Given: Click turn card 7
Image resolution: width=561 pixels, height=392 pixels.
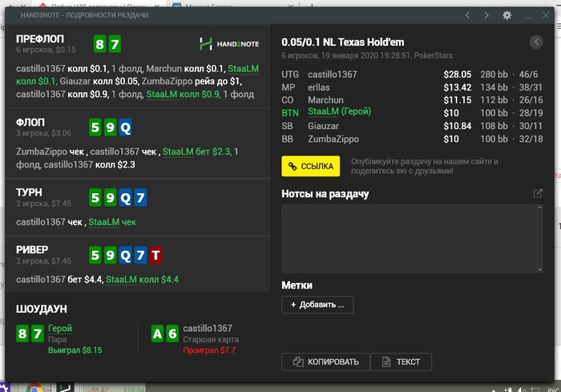Looking at the screenshot, I should (140, 198).
